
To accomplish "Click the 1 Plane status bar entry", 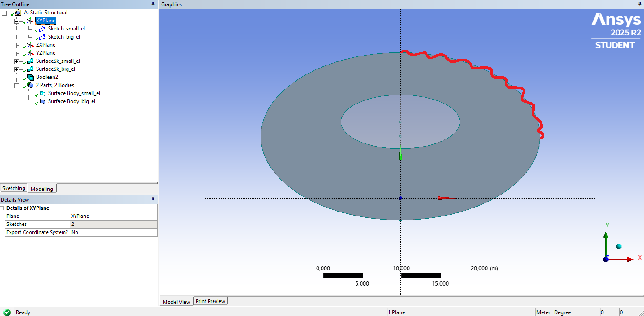I will (x=396, y=312).
